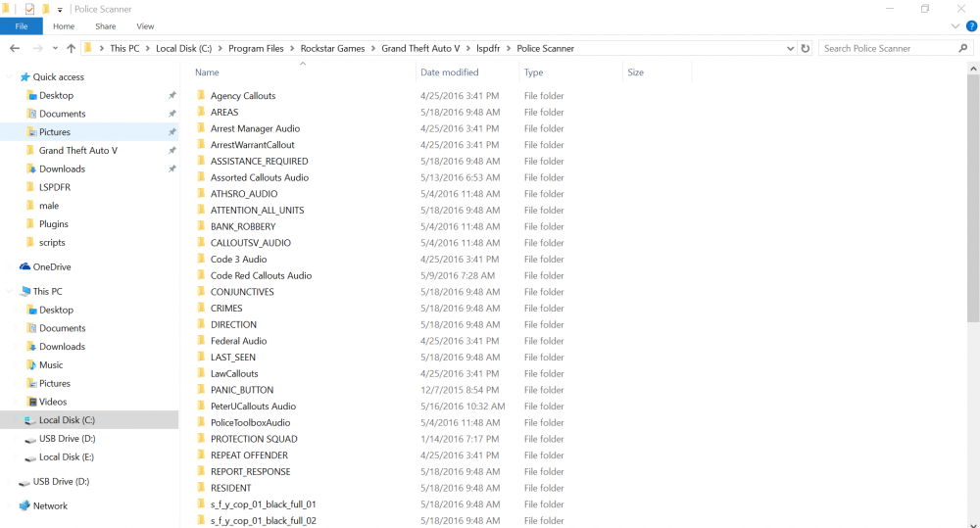Click the Back navigation arrow
Viewport: 980px width, 528px height.
(15, 48)
